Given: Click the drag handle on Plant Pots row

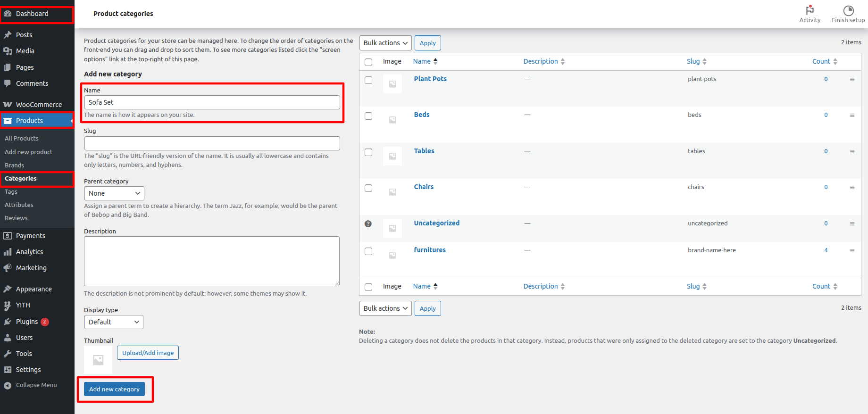Looking at the screenshot, I should (852, 80).
